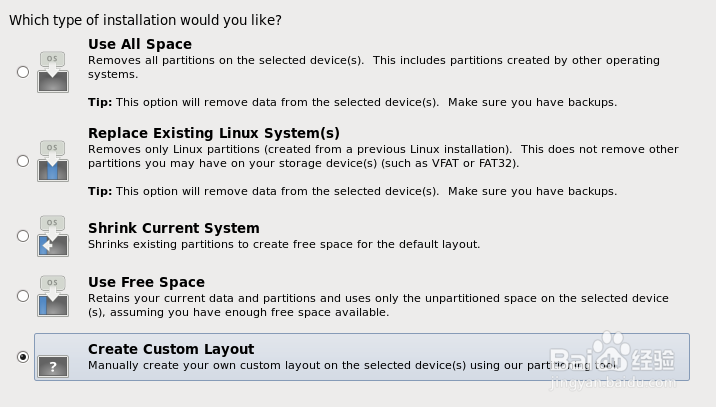Click the 'Use Free Space' heading text
The image size is (716, 407).
[x=146, y=282]
